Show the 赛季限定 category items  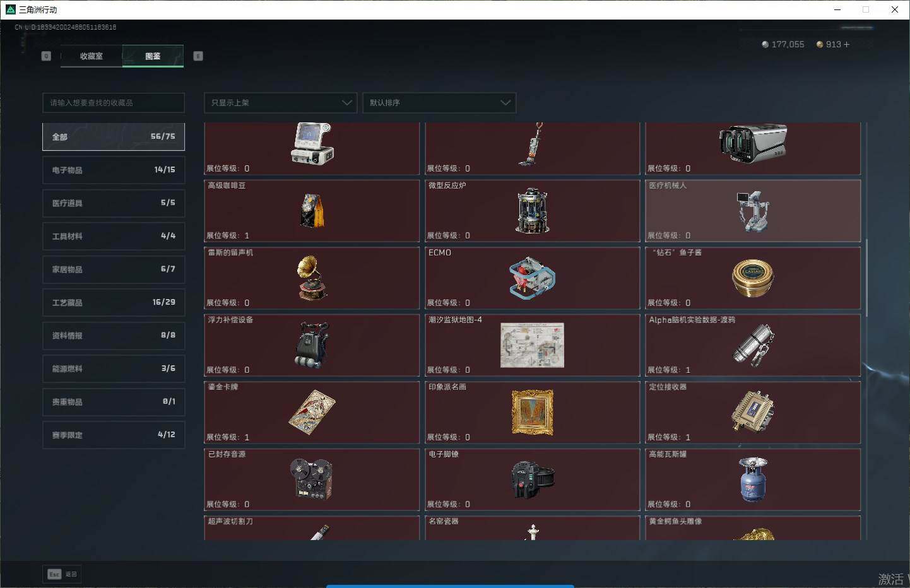point(114,435)
